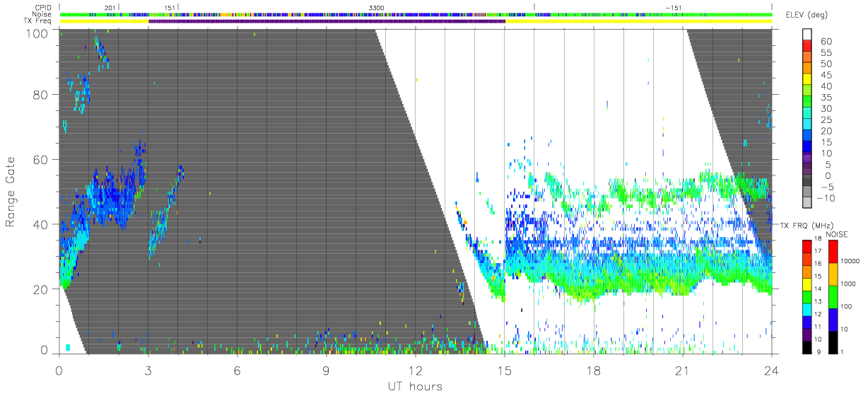Click the 15 tick label on the UT hours axis
868x401 pixels.
(505, 370)
